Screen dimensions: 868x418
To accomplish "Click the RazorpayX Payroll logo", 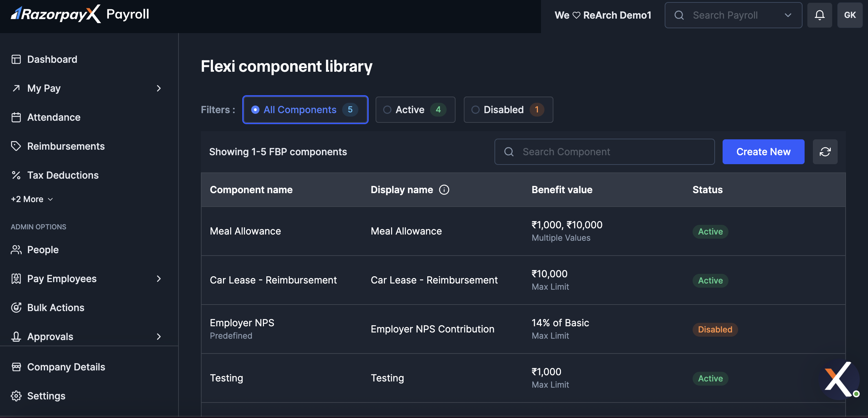I will (x=80, y=14).
